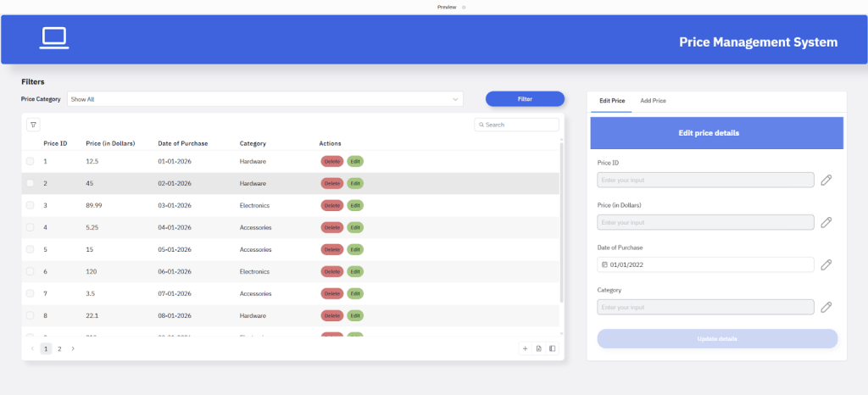Click the date cell 06-01-2026
Viewport: 868px width, 395px height.
click(x=175, y=271)
